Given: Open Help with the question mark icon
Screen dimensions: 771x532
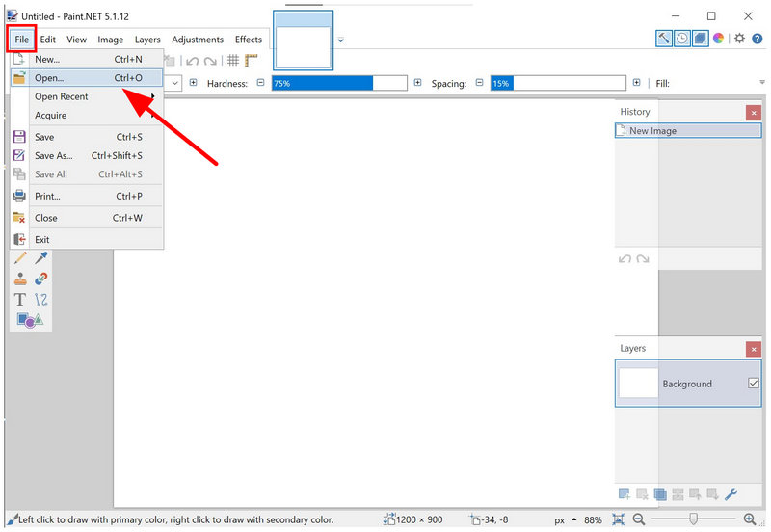Looking at the screenshot, I should (x=758, y=38).
